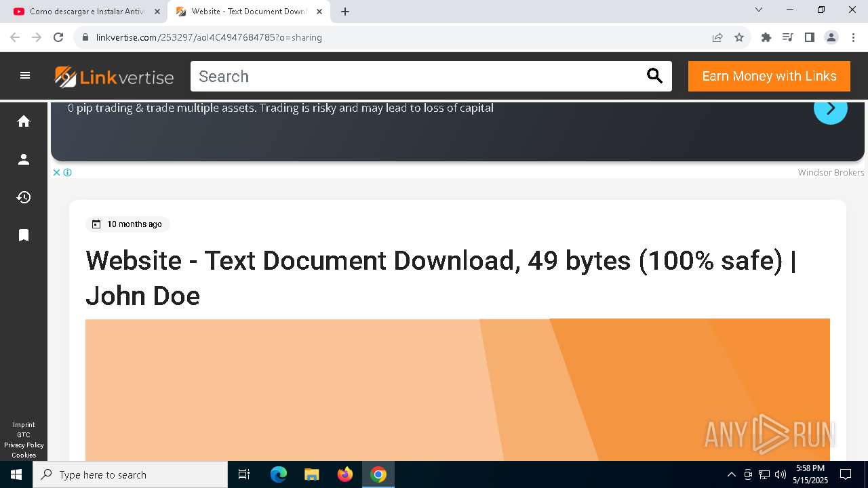Toggle the Chrome side panel
The height and width of the screenshot is (488, 868).
810,37
